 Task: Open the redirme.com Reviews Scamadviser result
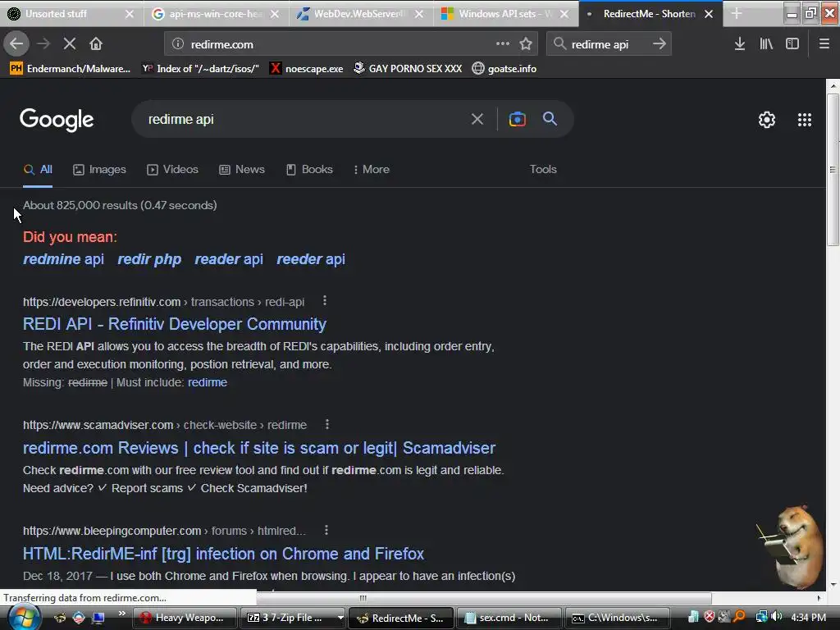tap(259, 448)
